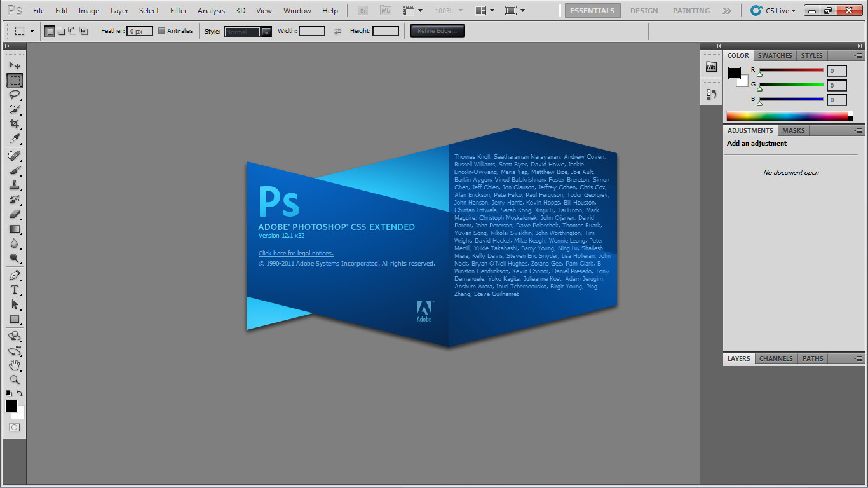Switch to the Paths tab

[x=813, y=358]
